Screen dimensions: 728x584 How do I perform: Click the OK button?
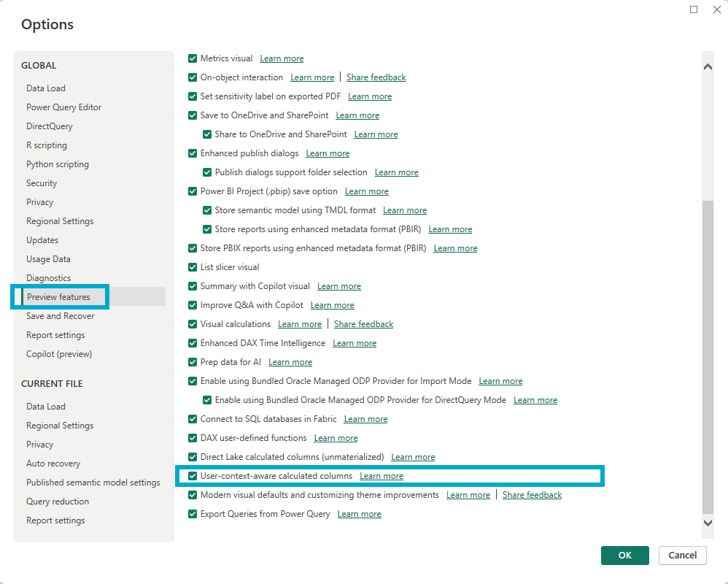[x=625, y=556]
